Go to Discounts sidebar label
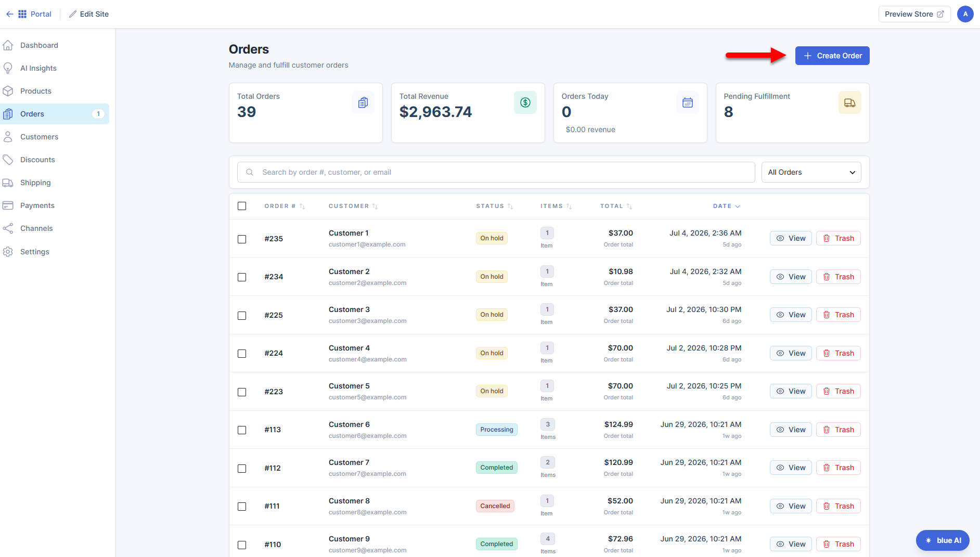 point(37,160)
